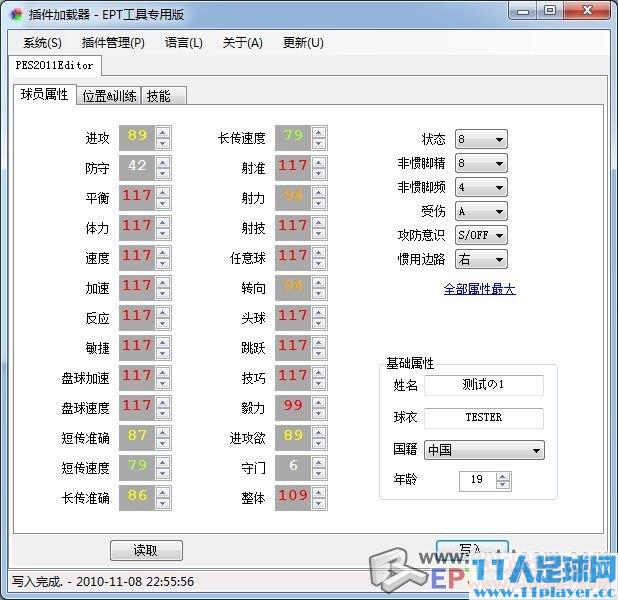The width and height of the screenshot is (618, 600).
Task: Open the 受伤 dropdown
Action: click(481, 211)
